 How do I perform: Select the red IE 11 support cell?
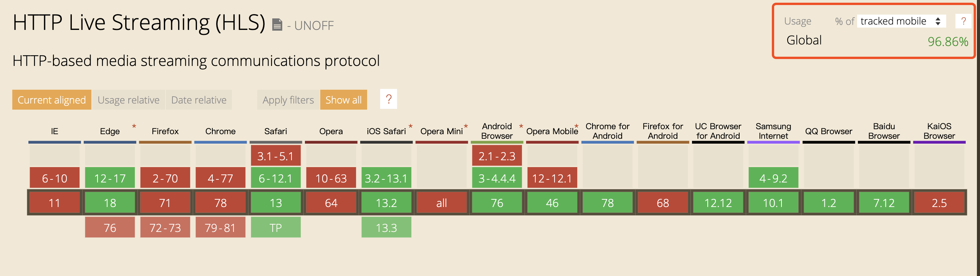(x=55, y=202)
